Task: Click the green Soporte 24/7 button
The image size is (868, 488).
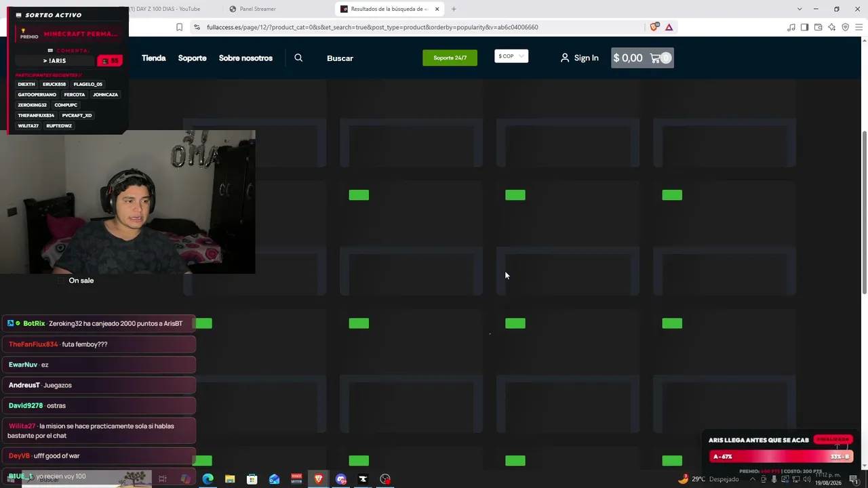Action: (x=450, y=58)
